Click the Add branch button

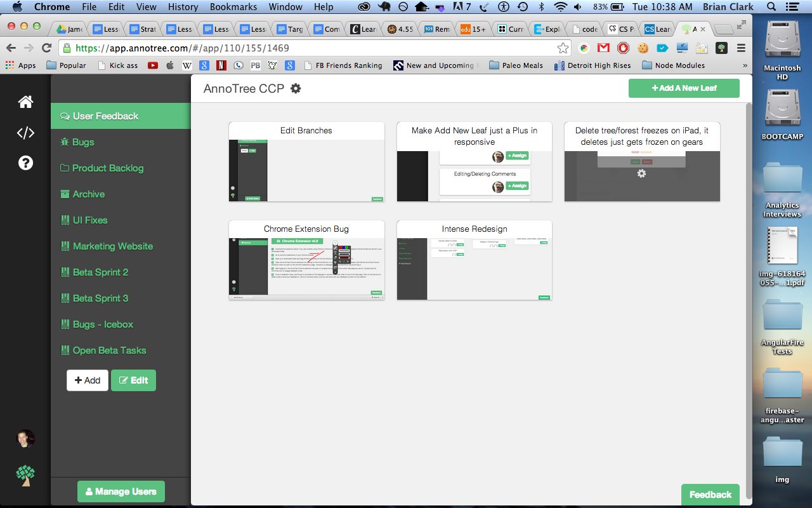[88, 380]
